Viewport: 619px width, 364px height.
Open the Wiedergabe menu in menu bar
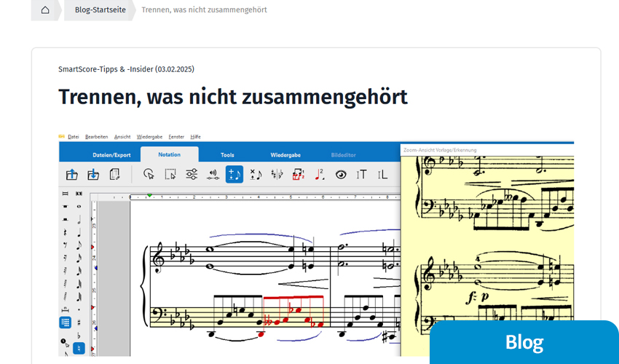(149, 136)
